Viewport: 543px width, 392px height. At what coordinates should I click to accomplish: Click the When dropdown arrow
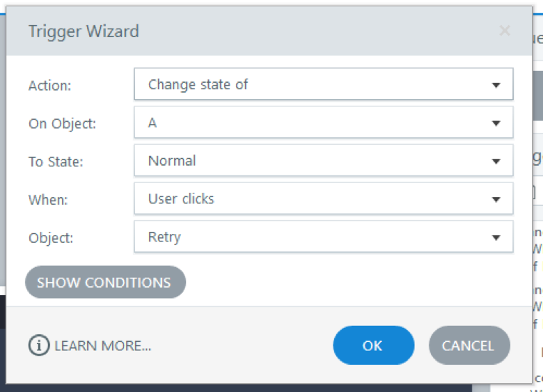496,199
